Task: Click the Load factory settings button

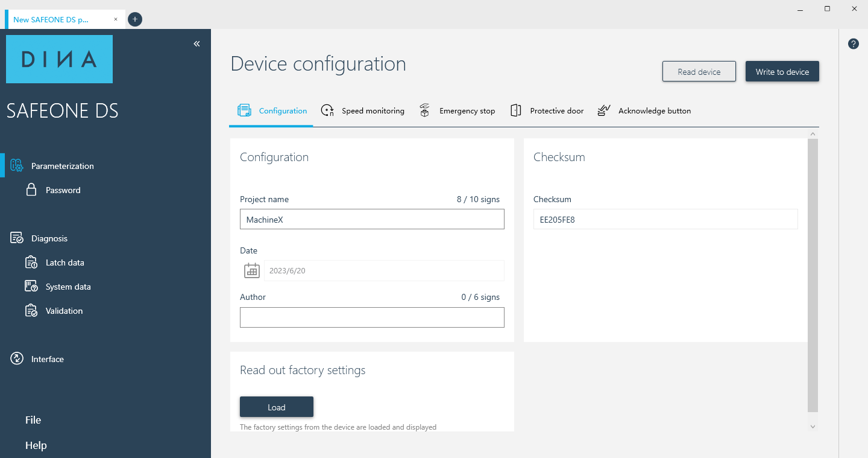Action: 277,407
